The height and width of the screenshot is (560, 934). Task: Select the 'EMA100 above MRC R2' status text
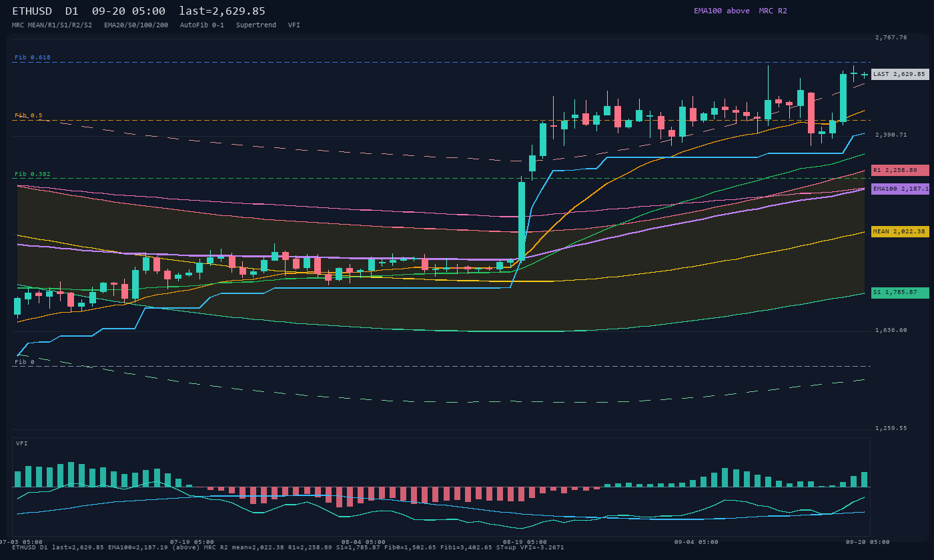741,11
